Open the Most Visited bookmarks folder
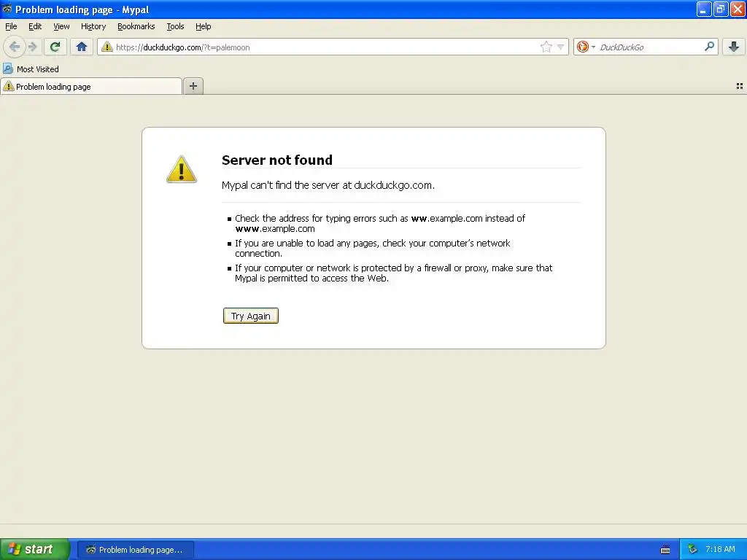Screen dimensions: 747x560 [x=31, y=69]
